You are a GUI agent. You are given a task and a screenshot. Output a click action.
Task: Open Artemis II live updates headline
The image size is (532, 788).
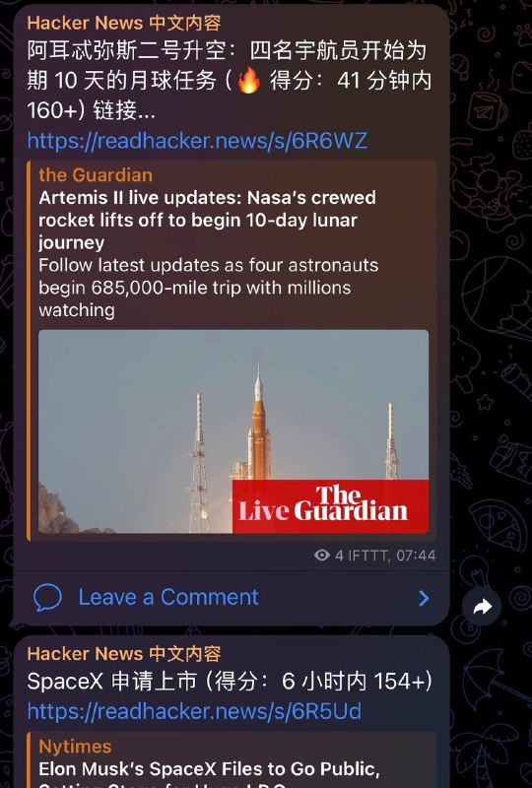click(x=207, y=220)
